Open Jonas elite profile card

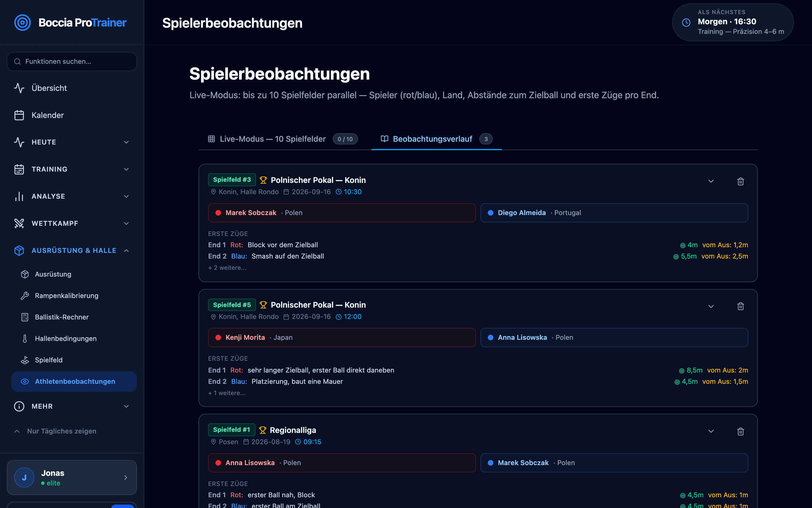pos(72,478)
